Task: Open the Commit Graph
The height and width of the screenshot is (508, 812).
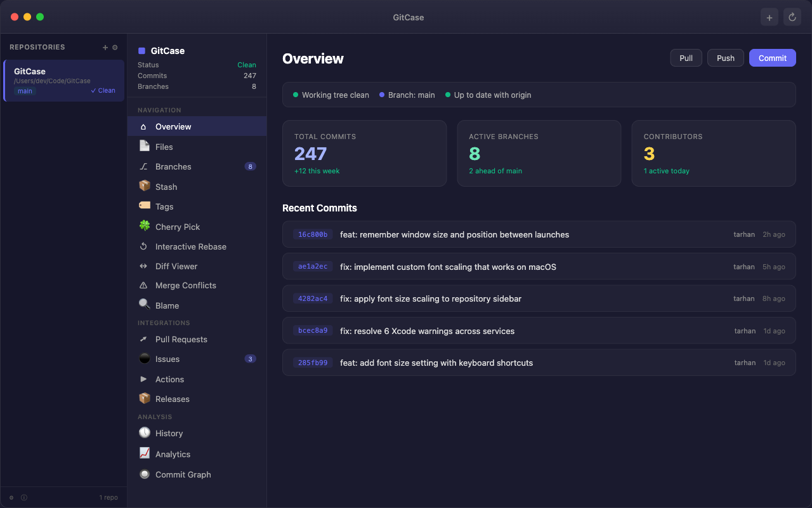Action: (x=184, y=474)
